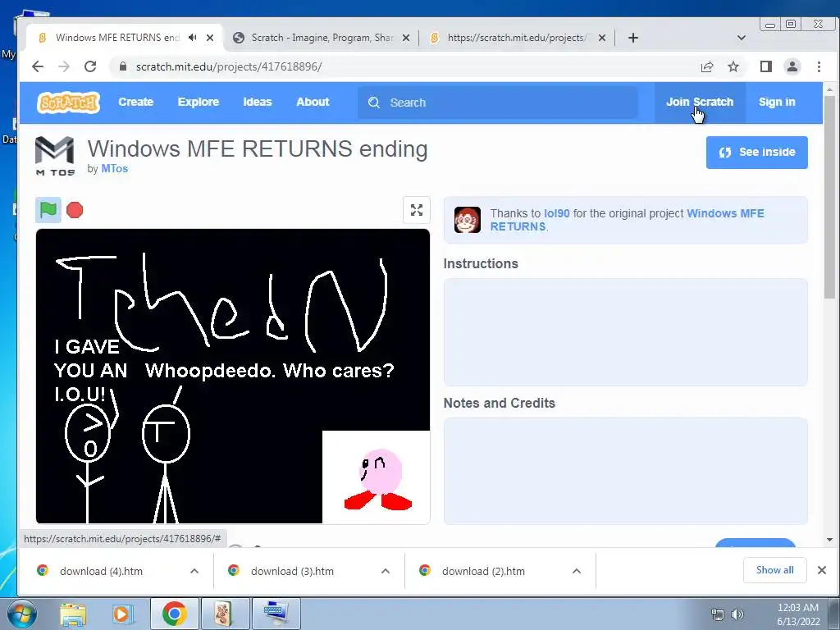
Task: Open the Ideas menu item
Action: coord(257,102)
